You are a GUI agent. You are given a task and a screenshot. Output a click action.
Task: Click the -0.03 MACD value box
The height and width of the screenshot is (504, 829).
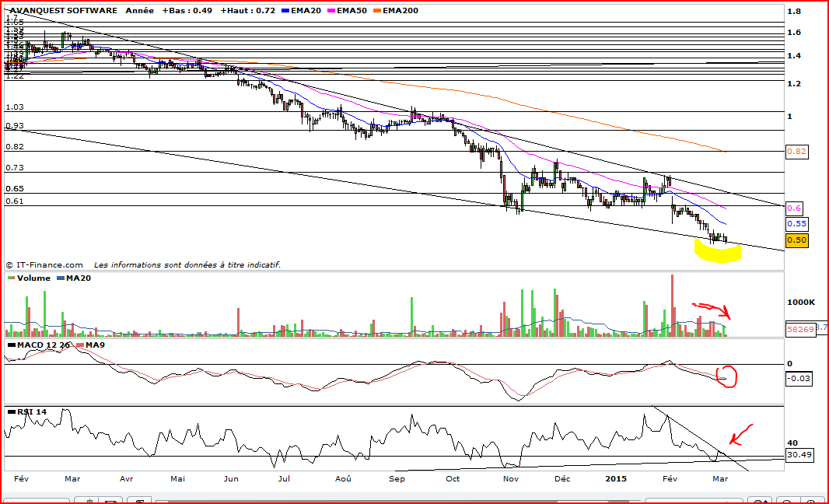799,378
